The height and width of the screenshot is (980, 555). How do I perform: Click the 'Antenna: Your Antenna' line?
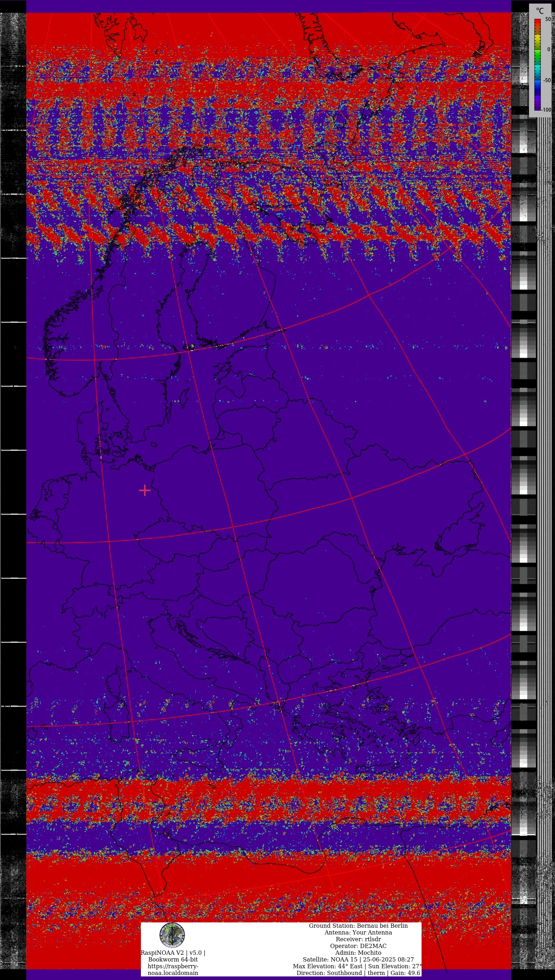[358, 932]
